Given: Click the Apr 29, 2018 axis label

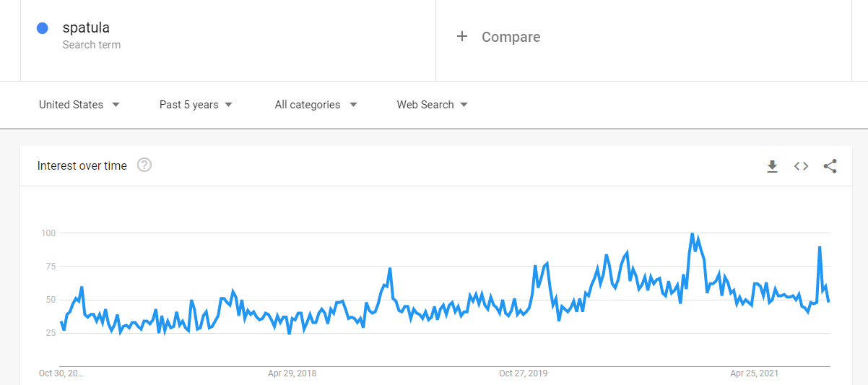Looking at the screenshot, I should [292, 373].
